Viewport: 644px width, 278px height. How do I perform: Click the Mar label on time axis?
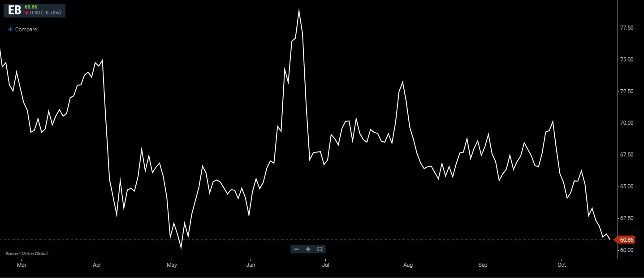coord(22,265)
